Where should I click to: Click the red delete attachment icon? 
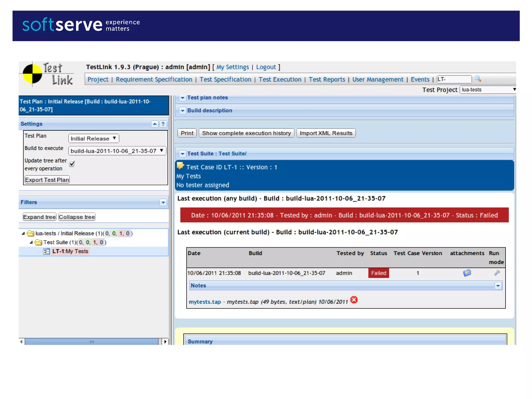[354, 300]
